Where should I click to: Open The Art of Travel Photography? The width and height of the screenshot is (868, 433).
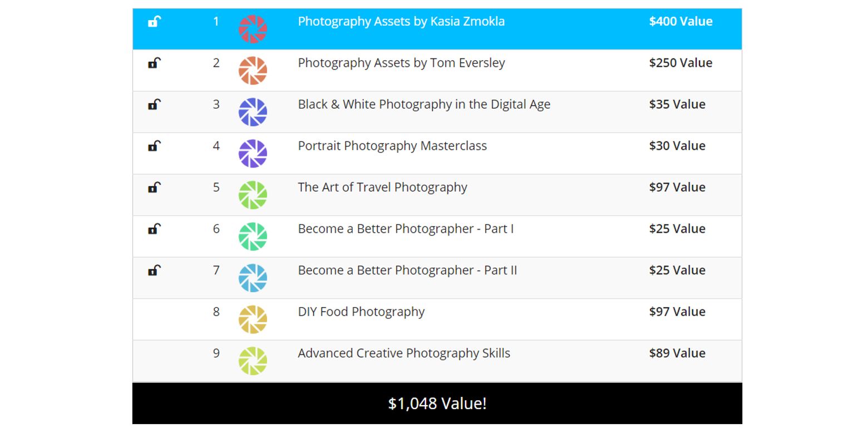point(382,188)
